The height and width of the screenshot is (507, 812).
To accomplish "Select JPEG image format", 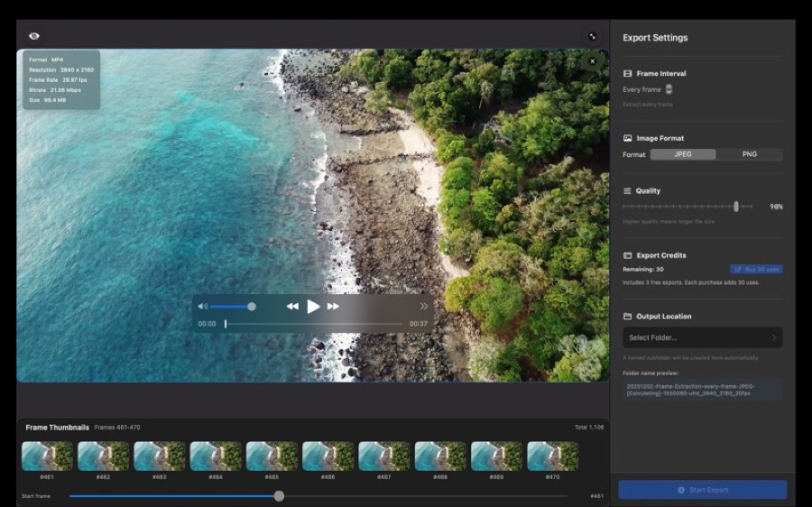I will (x=683, y=154).
